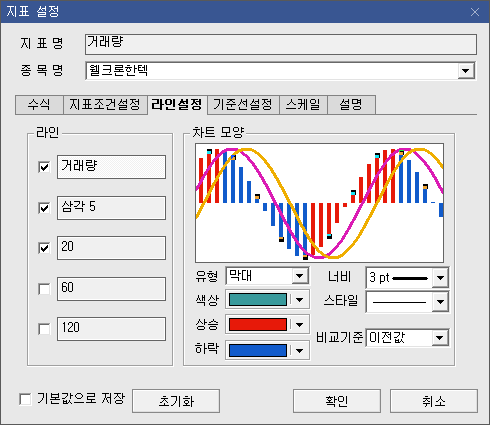Change the red 상승 color swatch
Viewport: 490px width, 425px height.
258,324
